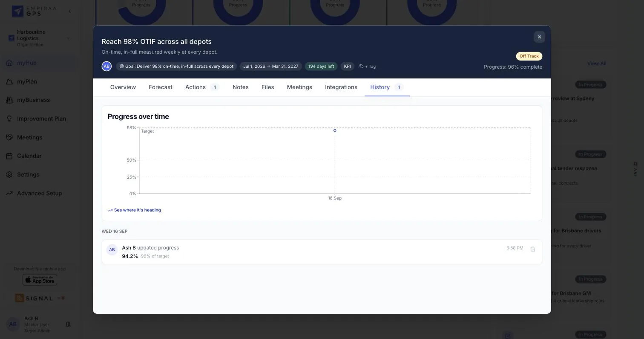Click the Progress: 96% complete text

513,67
